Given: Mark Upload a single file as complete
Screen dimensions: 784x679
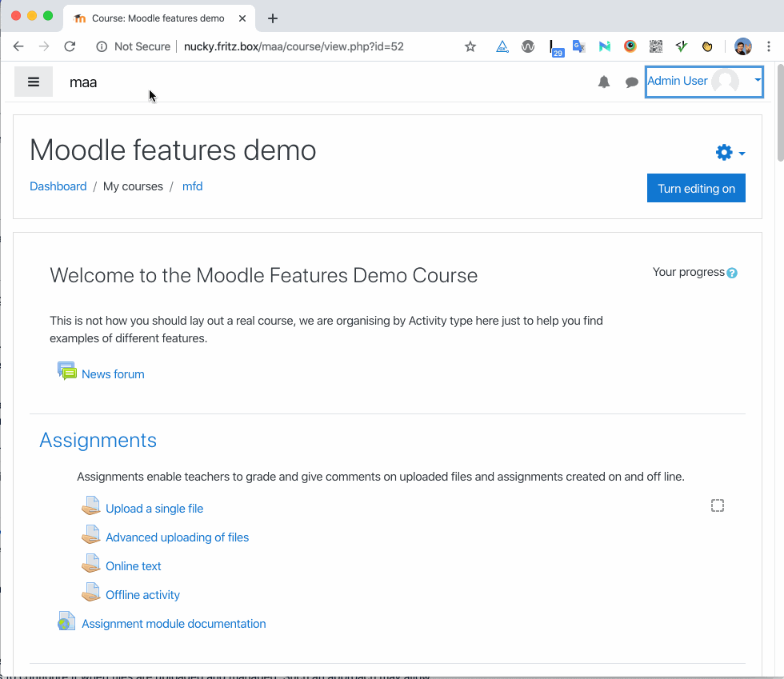Looking at the screenshot, I should pos(718,505).
